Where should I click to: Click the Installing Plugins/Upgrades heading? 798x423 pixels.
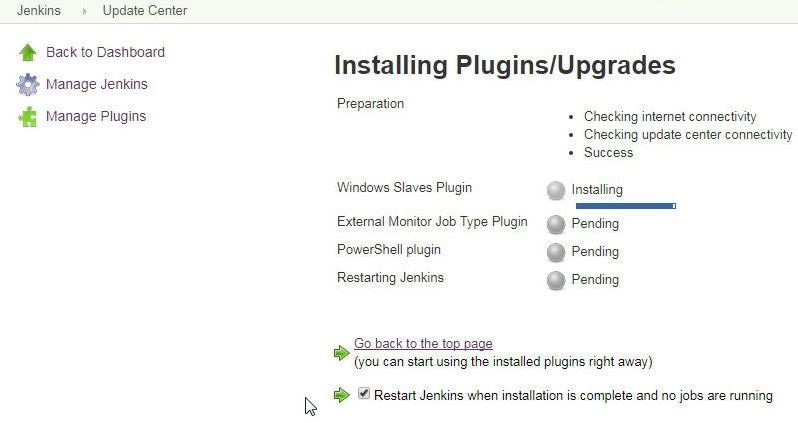pyautogui.click(x=505, y=65)
